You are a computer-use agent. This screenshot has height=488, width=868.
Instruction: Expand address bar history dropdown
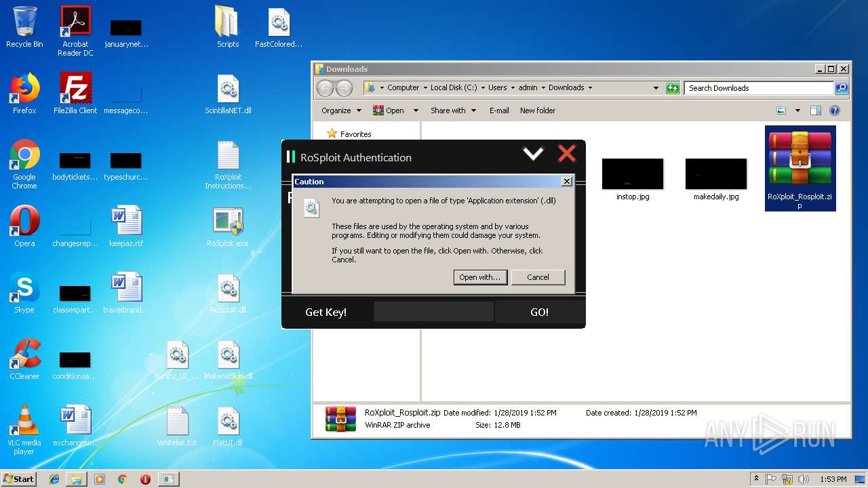point(656,87)
